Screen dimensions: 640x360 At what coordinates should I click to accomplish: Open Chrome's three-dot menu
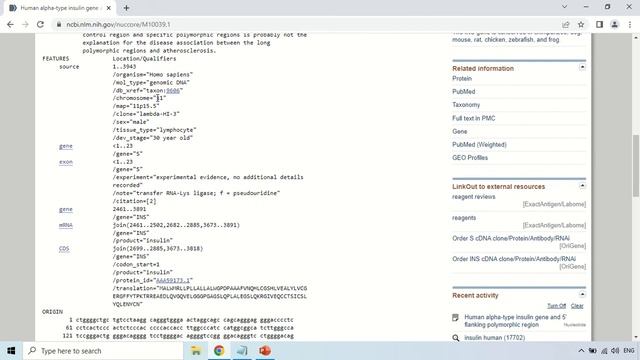pos(630,24)
